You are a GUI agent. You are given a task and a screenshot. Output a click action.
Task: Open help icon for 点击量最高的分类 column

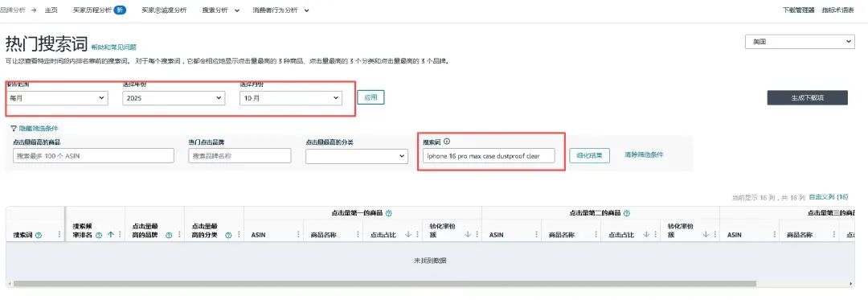tap(228, 235)
